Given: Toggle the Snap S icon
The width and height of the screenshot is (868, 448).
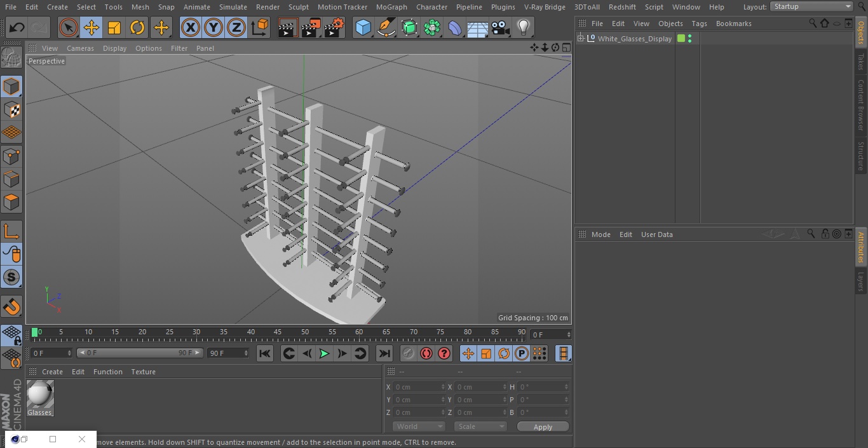Looking at the screenshot, I should pyautogui.click(x=11, y=277).
